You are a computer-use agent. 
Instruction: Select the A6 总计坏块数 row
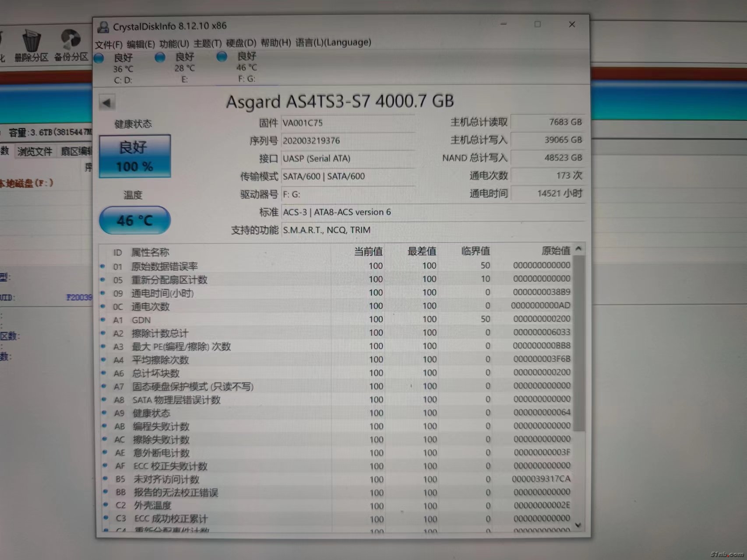point(336,373)
